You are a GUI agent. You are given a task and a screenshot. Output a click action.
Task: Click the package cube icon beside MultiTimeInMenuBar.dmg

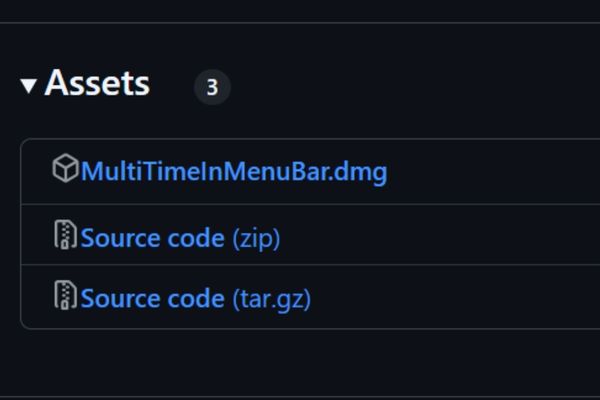tap(65, 170)
